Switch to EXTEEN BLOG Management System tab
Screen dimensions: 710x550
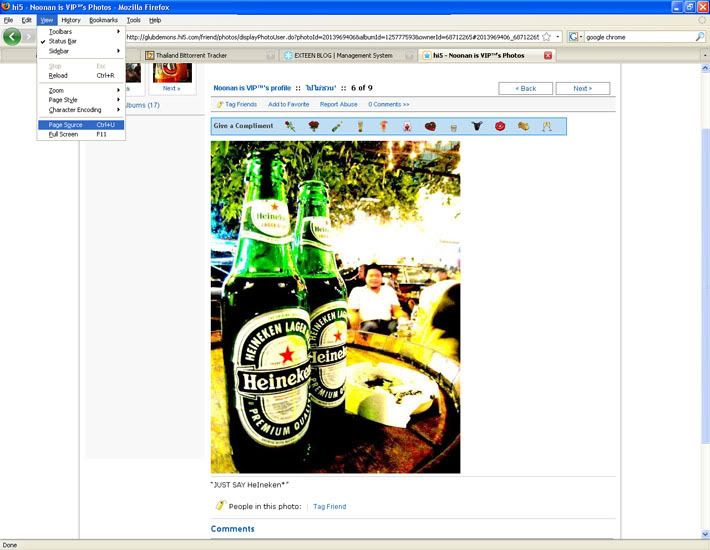coord(348,56)
